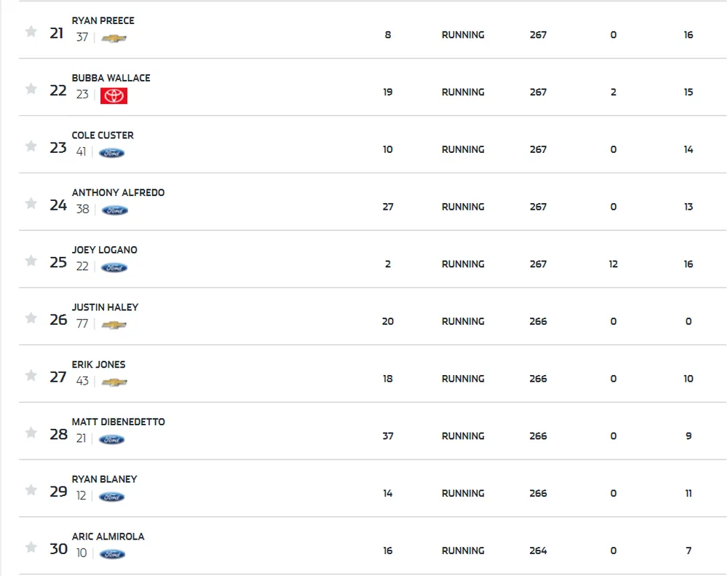This screenshot has height=576, width=728.
Task: Click the Ford logo under Cole Custer
Action: tap(111, 153)
